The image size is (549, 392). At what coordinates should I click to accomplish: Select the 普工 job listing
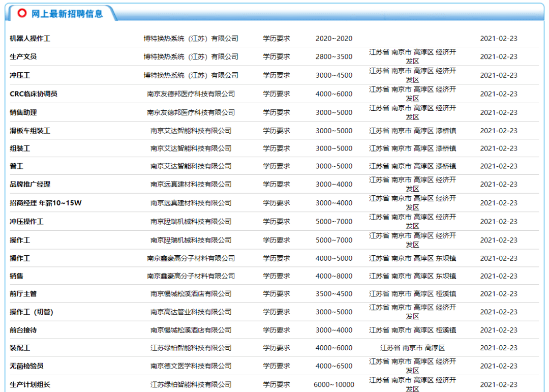pyautogui.click(x=17, y=166)
